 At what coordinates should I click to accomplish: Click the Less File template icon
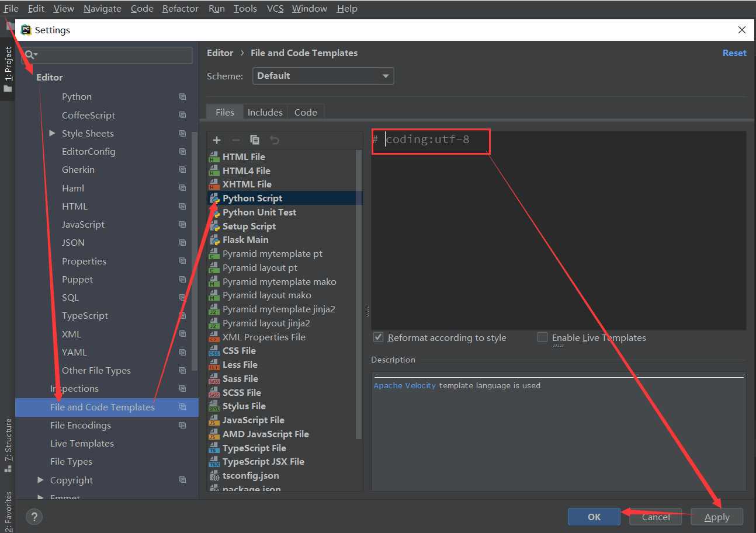[x=214, y=365]
